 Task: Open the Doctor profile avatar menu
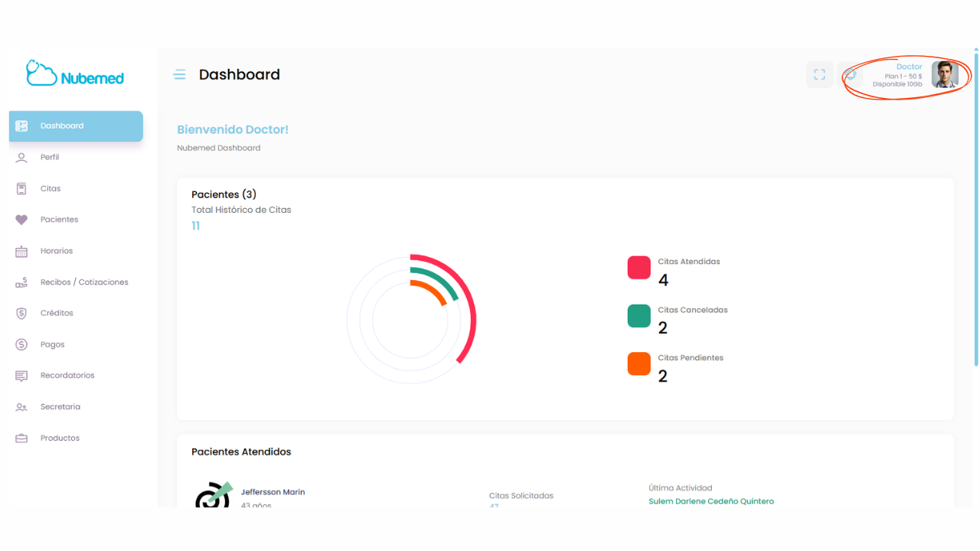[945, 75]
